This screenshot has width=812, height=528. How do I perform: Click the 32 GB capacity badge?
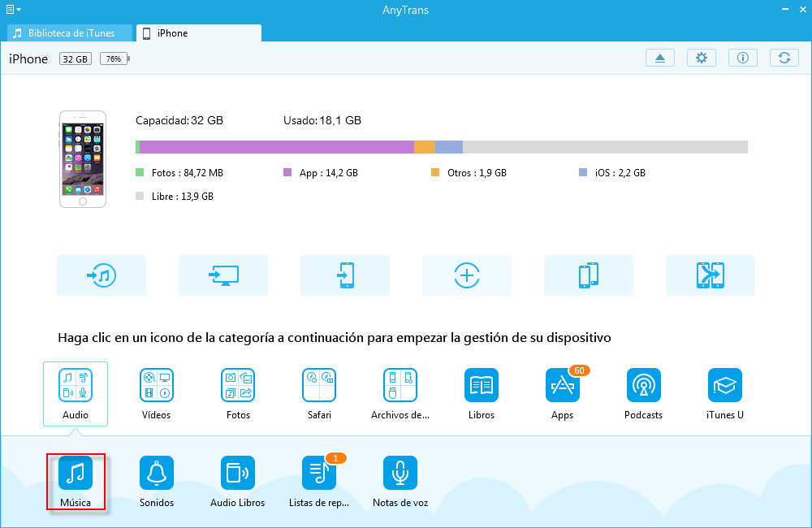tap(76, 58)
